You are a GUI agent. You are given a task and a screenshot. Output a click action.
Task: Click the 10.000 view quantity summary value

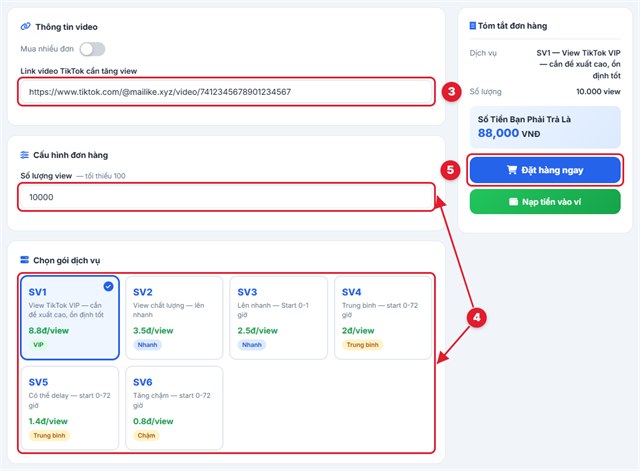pyautogui.click(x=598, y=91)
